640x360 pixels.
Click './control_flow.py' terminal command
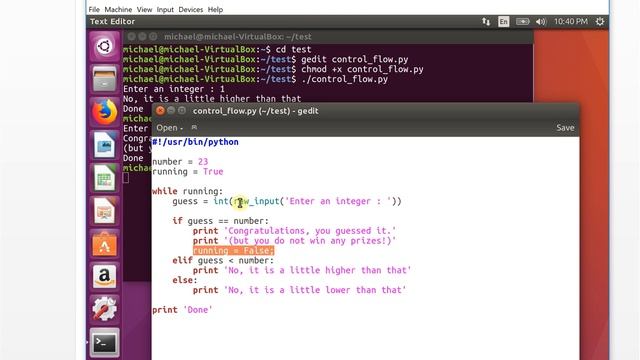coord(344,79)
